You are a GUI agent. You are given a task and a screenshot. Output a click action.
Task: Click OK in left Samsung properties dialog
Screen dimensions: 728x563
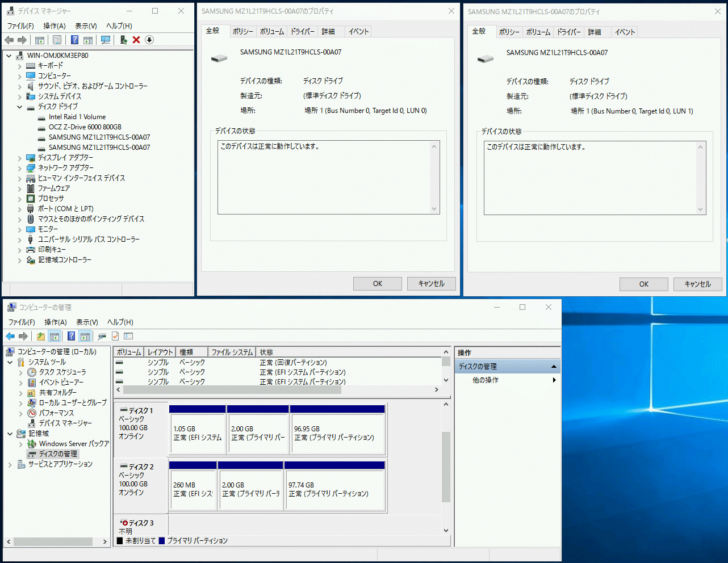(x=377, y=284)
